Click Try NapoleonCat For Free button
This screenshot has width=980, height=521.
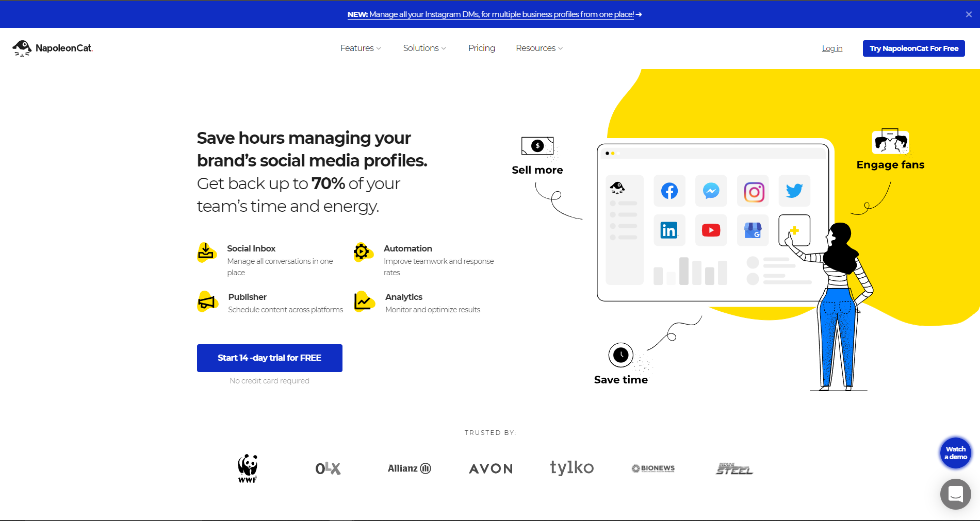tap(914, 48)
